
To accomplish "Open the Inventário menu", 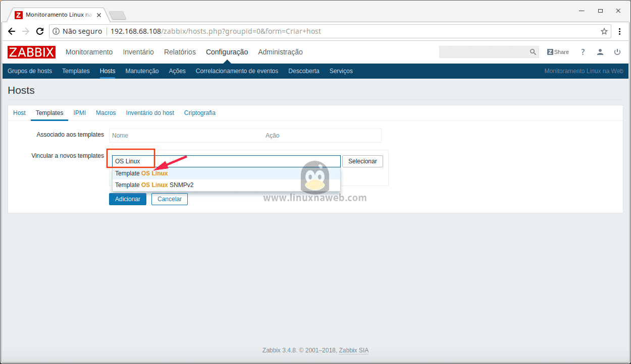I will coord(138,52).
